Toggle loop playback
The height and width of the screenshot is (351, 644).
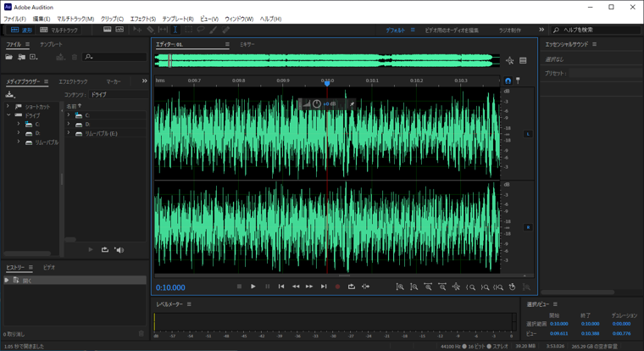(x=352, y=287)
